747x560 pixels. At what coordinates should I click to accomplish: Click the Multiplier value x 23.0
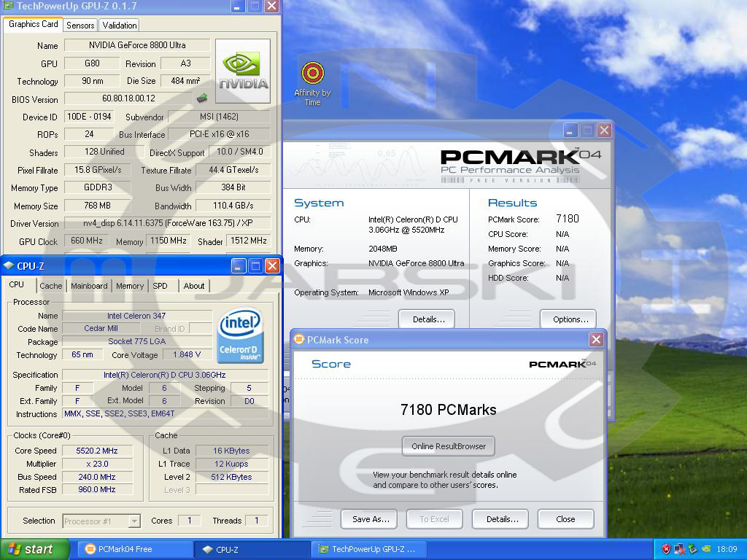[x=97, y=464]
